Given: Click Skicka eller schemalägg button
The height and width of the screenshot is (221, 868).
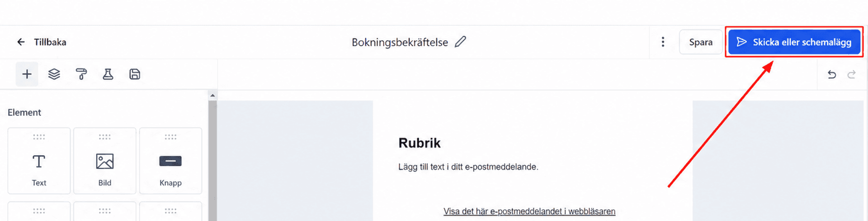Looking at the screenshot, I should tap(794, 42).
